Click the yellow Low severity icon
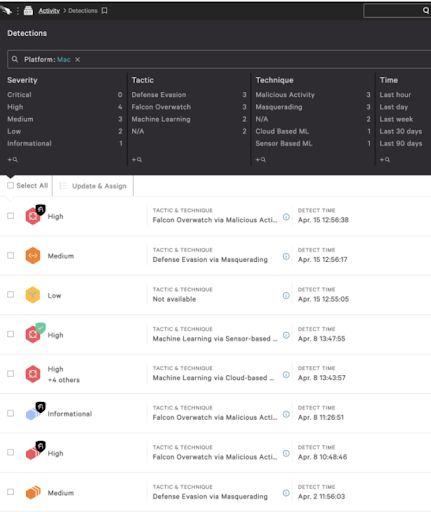This screenshot has height=512, width=431. coord(33,295)
